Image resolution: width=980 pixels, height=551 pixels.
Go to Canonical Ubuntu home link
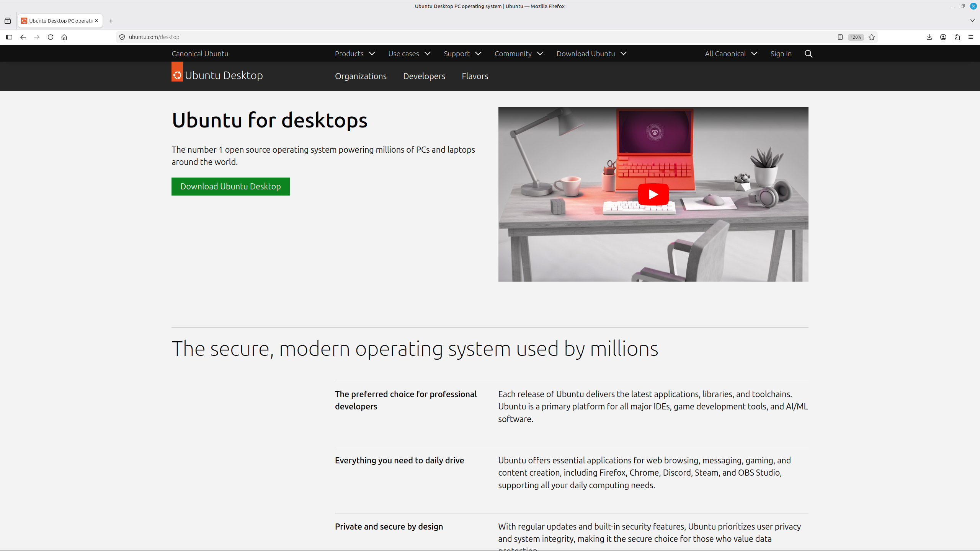click(200, 54)
